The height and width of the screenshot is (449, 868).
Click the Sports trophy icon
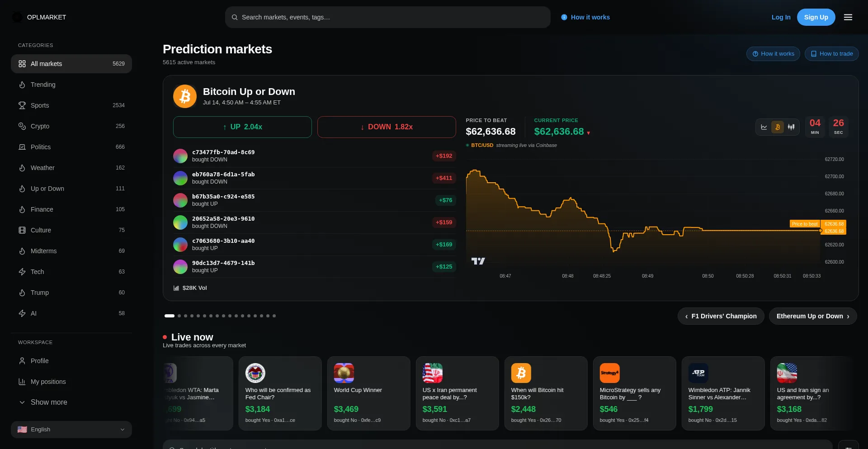pyautogui.click(x=22, y=105)
